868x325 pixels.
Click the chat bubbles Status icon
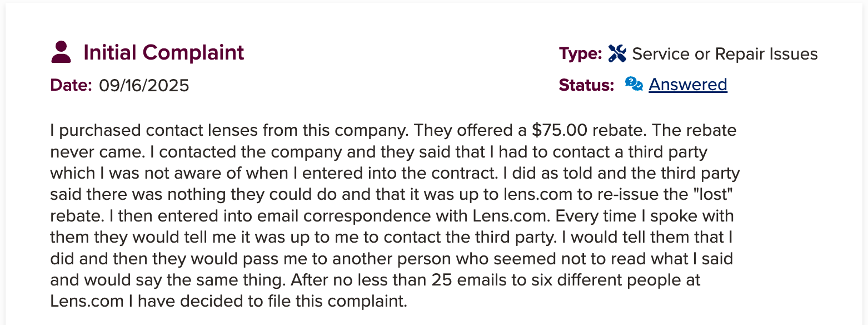click(633, 84)
